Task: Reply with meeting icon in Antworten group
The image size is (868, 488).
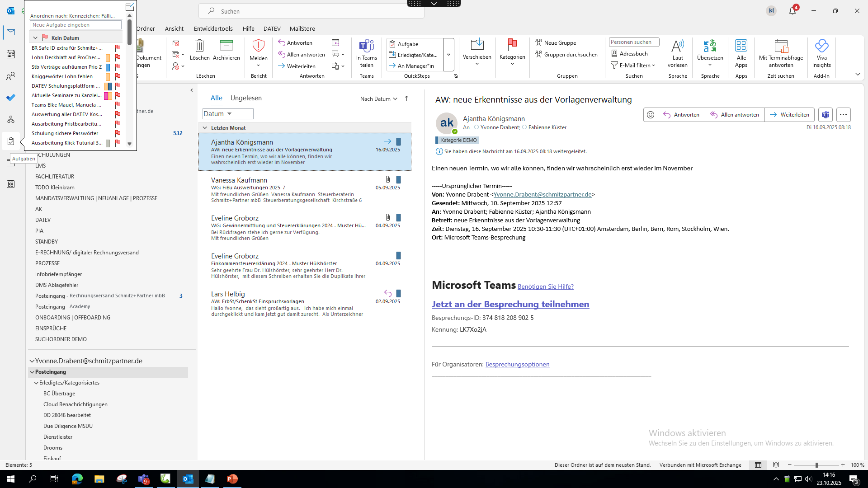Action: 335,43
